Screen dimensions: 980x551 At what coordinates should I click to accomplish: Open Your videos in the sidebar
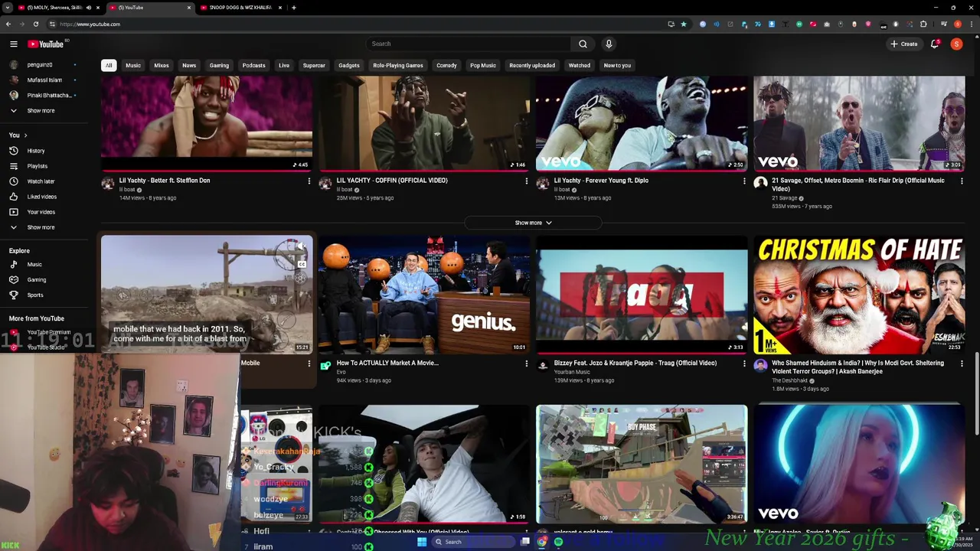coord(41,212)
